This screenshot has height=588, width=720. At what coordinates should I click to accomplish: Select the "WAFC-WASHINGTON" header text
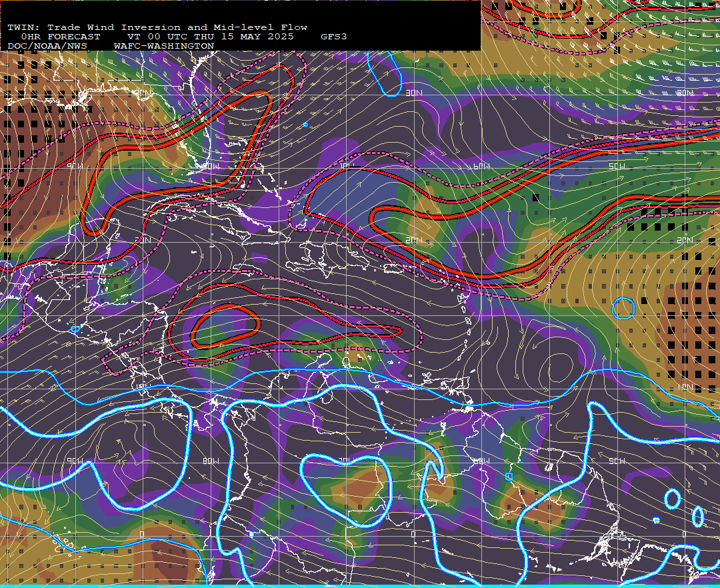(x=164, y=47)
